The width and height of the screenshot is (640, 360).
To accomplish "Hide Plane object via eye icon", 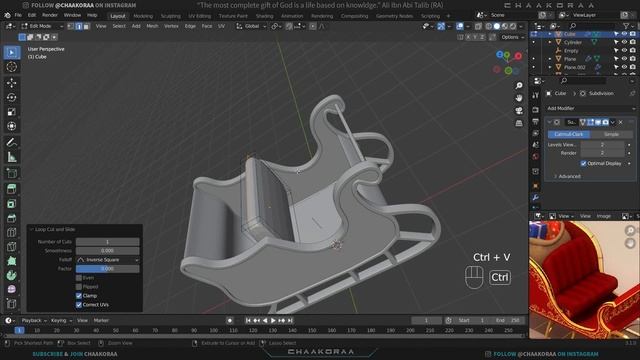I will point(624,59).
